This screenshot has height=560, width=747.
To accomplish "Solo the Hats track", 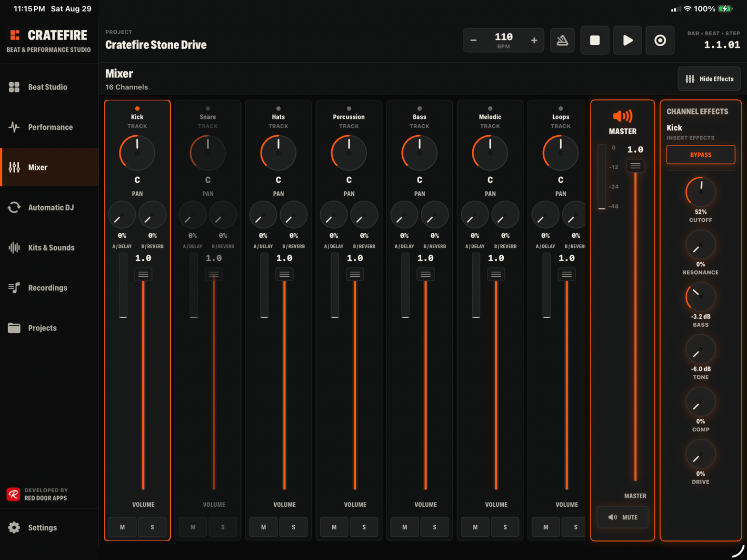I will pos(293,527).
